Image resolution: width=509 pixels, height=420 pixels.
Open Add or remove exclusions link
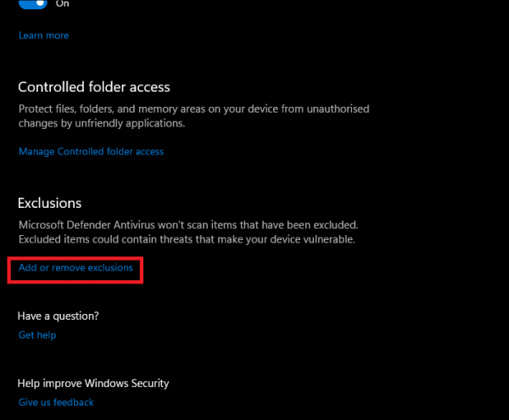[x=76, y=268]
